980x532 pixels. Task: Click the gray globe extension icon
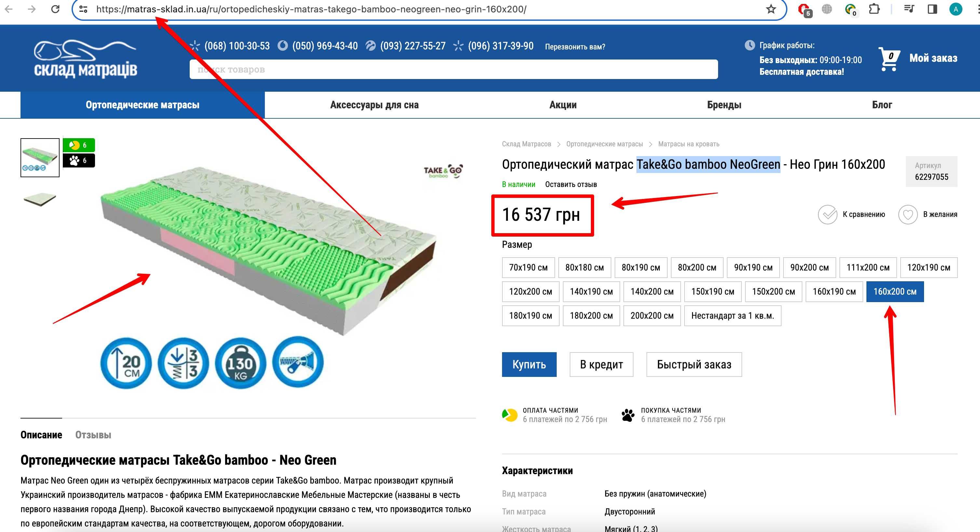827,9
